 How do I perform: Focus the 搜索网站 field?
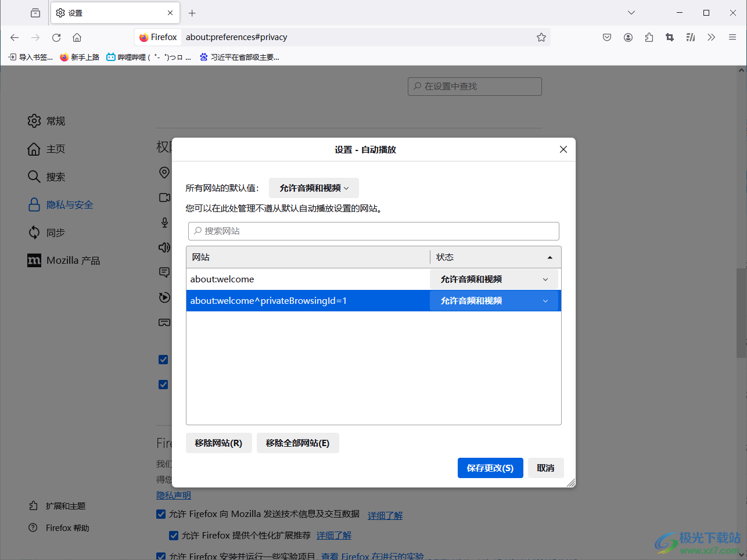coord(373,231)
